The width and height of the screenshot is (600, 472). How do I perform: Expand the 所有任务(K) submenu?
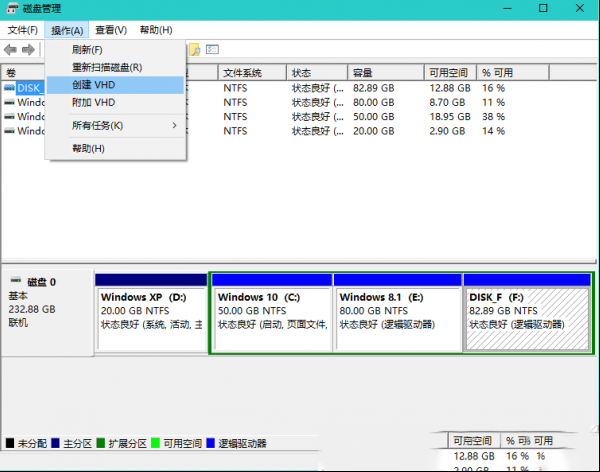115,126
